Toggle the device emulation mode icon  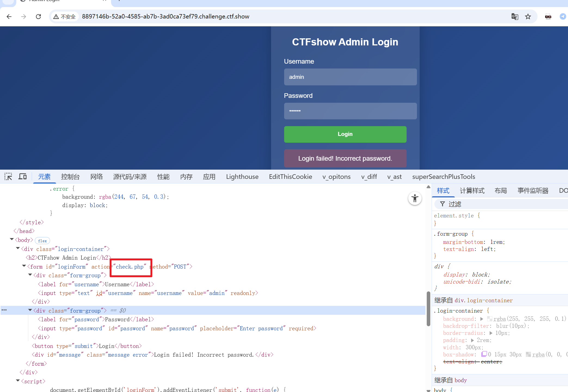click(23, 176)
